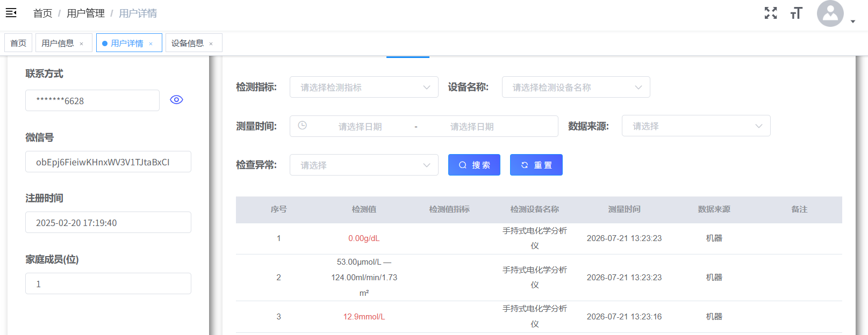Click the 备注 column header
868x335 pixels.
click(799, 209)
